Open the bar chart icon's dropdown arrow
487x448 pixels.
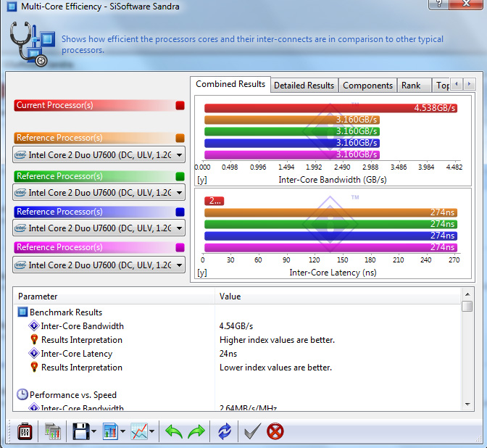[122, 431]
